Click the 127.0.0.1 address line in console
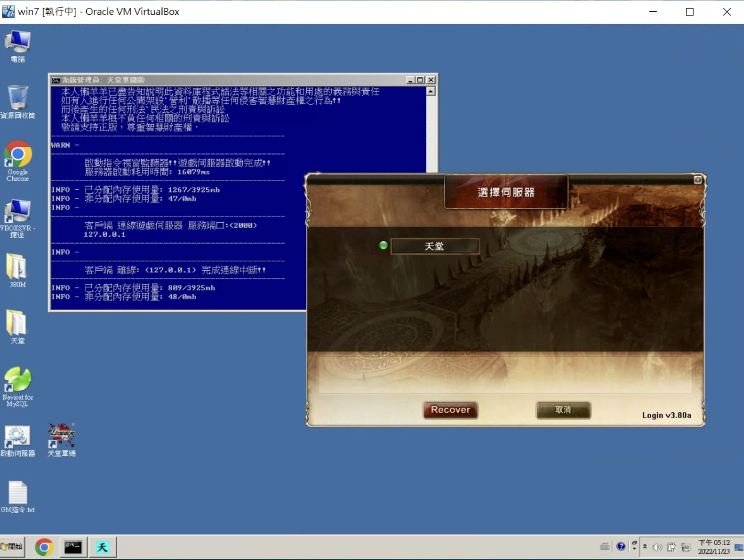 click(x=104, y=234)
